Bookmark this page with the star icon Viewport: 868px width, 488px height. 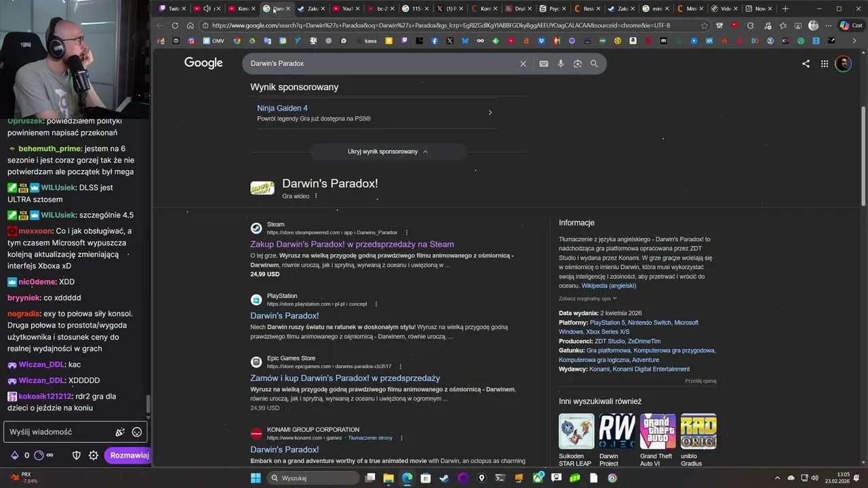(705, 26)
